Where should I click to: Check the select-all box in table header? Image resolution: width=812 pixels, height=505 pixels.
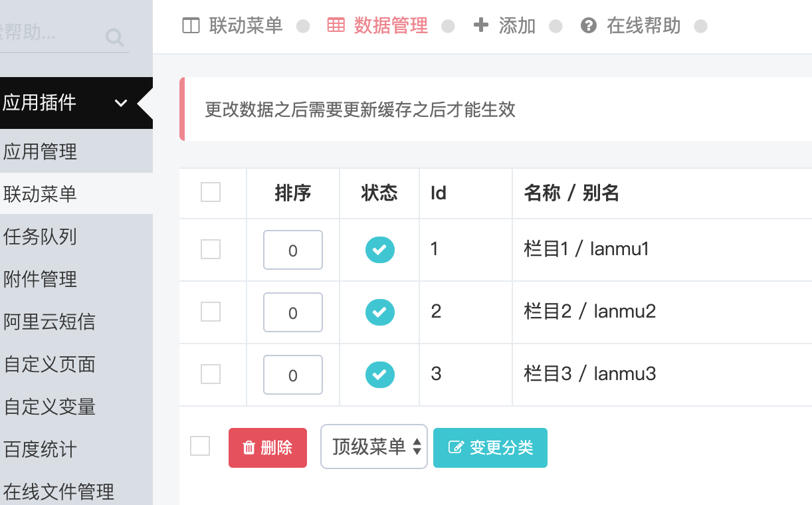[211, 192]
